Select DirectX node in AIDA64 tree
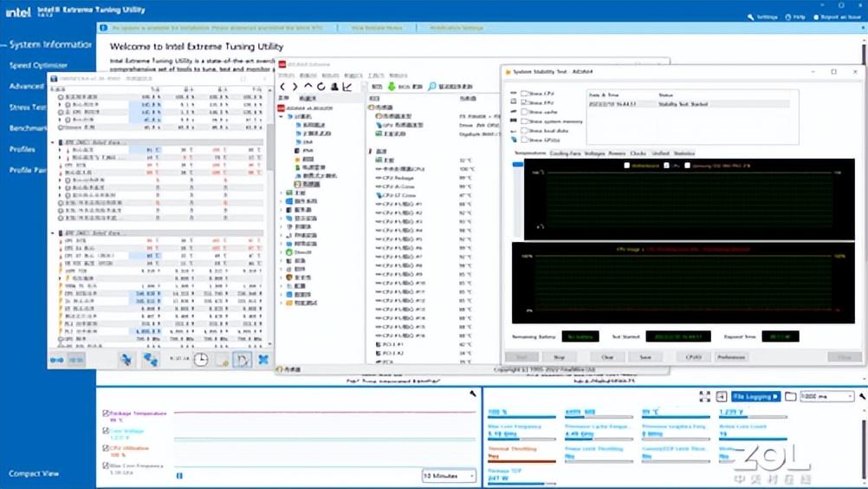The image size is (868, 489). (x=299, y=252)
